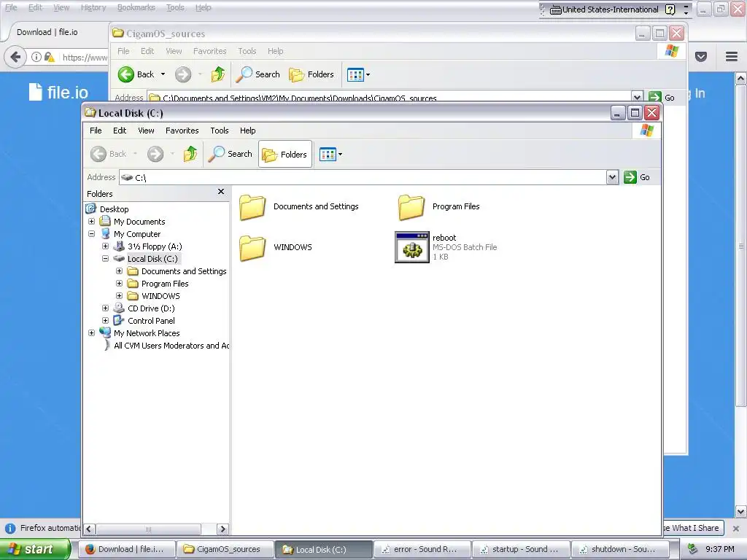Screen dimensions: 747x560
Task: Click Go button in CigamOS_sources window
Action: point(662,97)
